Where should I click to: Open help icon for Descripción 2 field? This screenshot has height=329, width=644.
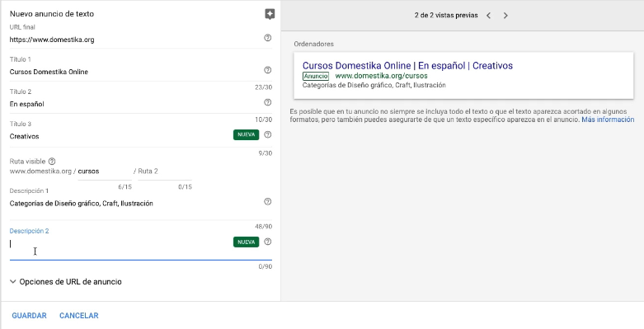[x=267, y=242]
